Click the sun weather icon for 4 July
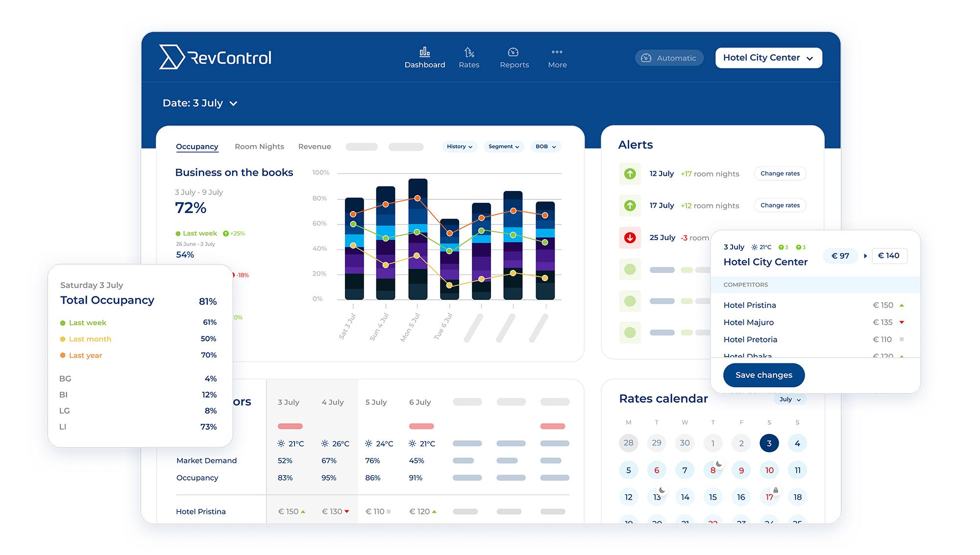The height and width of the screenshot is (555, 980). pyautogui.click(x=325, y=444)
